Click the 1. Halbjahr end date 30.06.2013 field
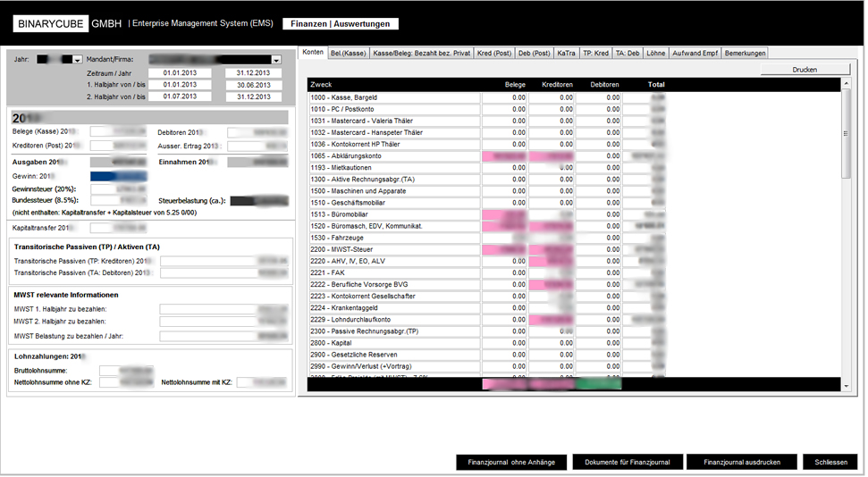The width and height of the screenshot is (868, 477). [253, 84]
